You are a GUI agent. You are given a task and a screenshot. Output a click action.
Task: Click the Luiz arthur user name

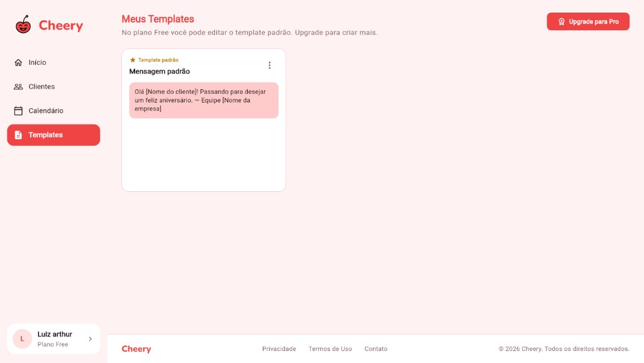click(55, 334)
